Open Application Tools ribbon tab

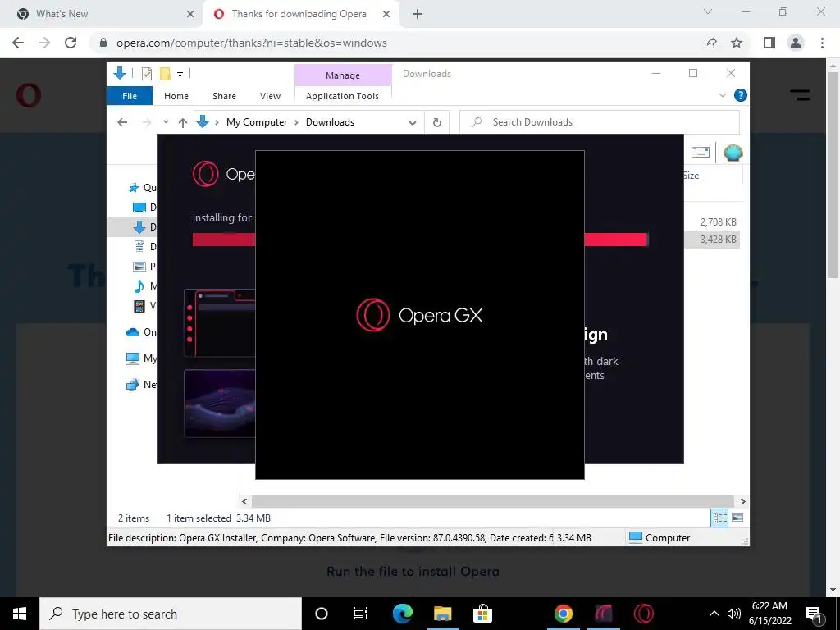point(342,96)
